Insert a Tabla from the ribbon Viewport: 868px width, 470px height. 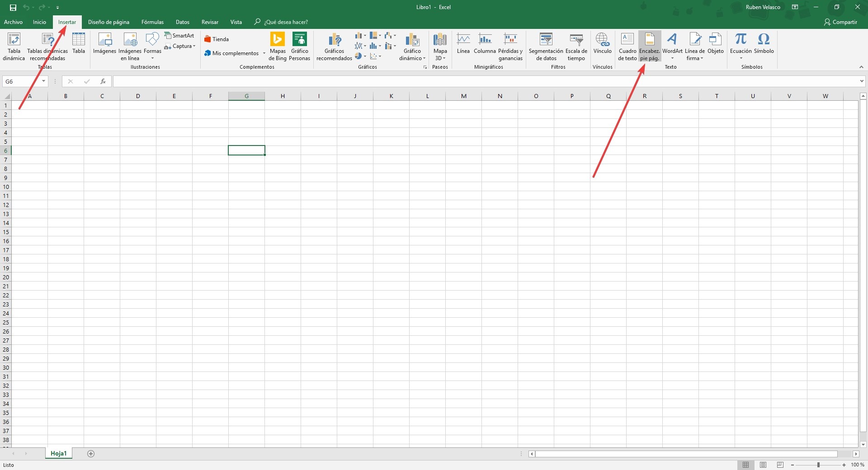[x=79, y=43]
